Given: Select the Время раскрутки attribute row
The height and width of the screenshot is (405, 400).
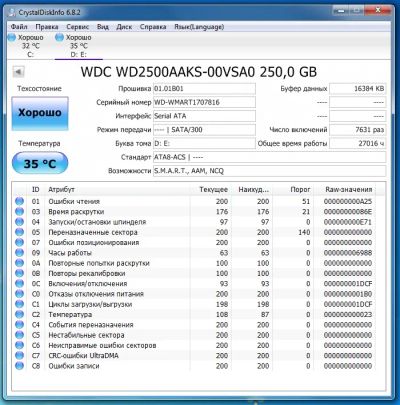Looking at the screenshot, I should tap(198, 212).
